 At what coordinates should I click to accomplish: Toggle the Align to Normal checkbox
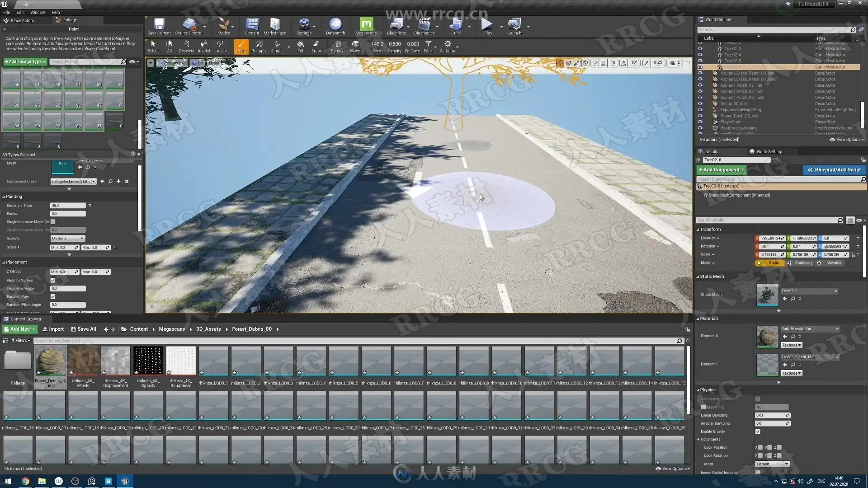click(53, 280)
